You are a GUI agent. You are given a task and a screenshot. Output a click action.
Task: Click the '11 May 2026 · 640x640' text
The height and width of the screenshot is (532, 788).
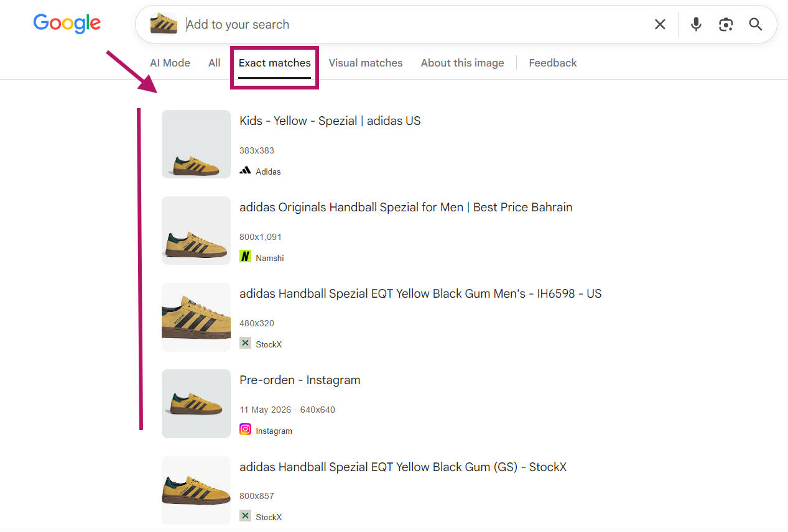pyautogui.click(x=287, y=410)
